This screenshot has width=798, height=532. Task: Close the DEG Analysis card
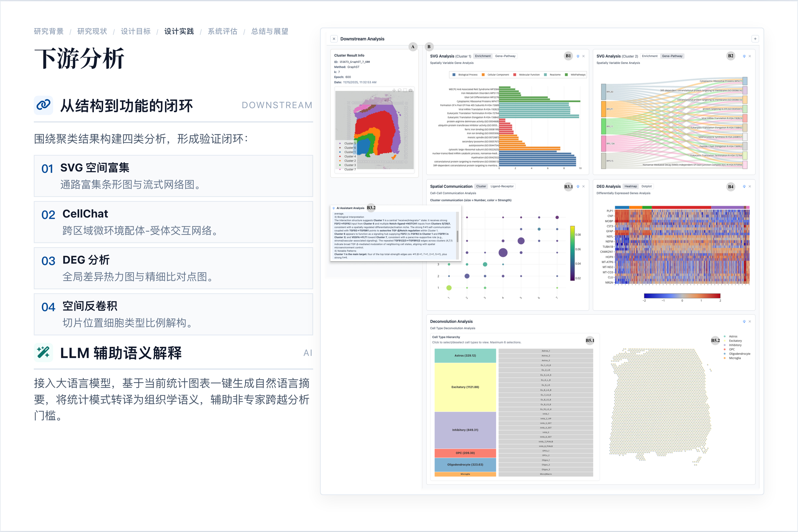(x=750, y=186)
